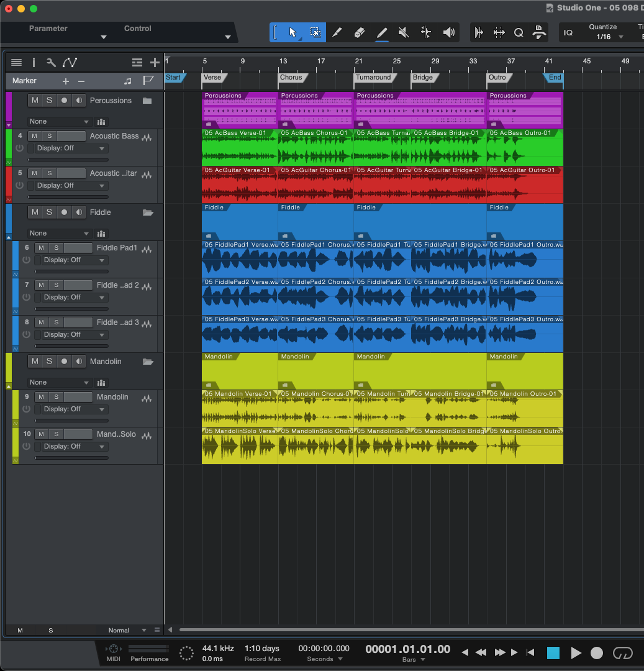Image resolution: width=644 pixels, height=671 pixels.
Task: Toggle the Listen tool left-bracket icon
Action: coord(275,32)
